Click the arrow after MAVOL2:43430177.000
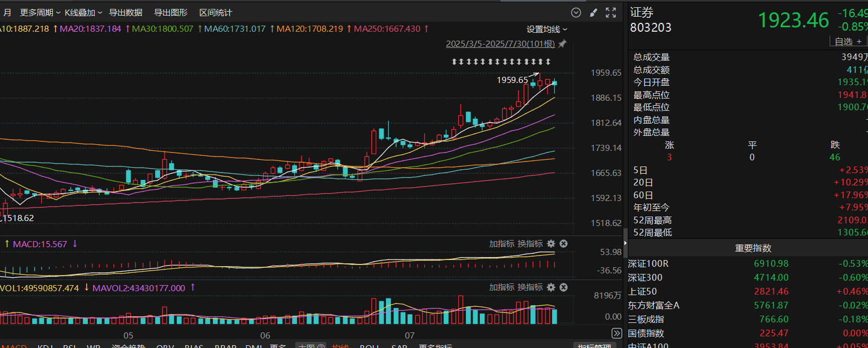Image resolution: width=868 pixels, height=348 pixels. coord(193,288)
